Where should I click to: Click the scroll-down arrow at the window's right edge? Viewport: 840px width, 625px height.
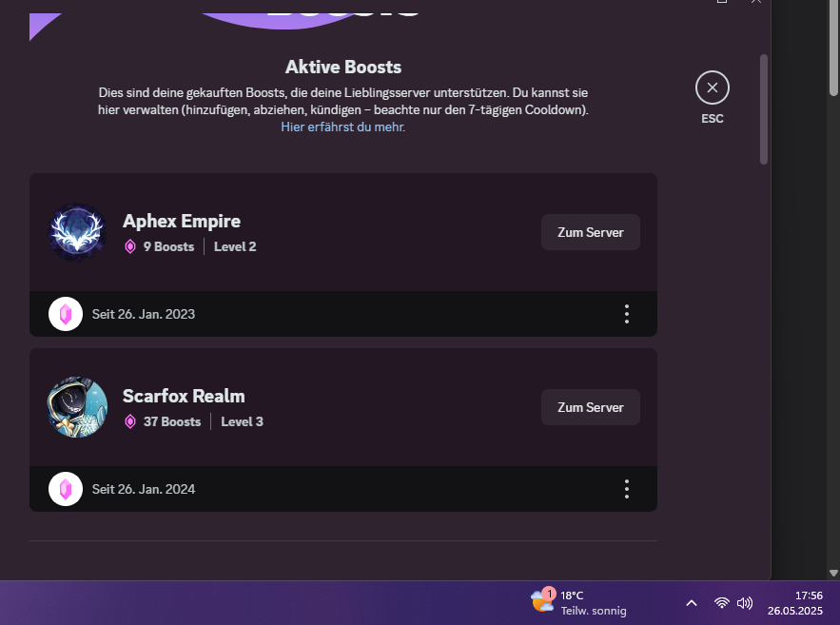coord(833,573)
